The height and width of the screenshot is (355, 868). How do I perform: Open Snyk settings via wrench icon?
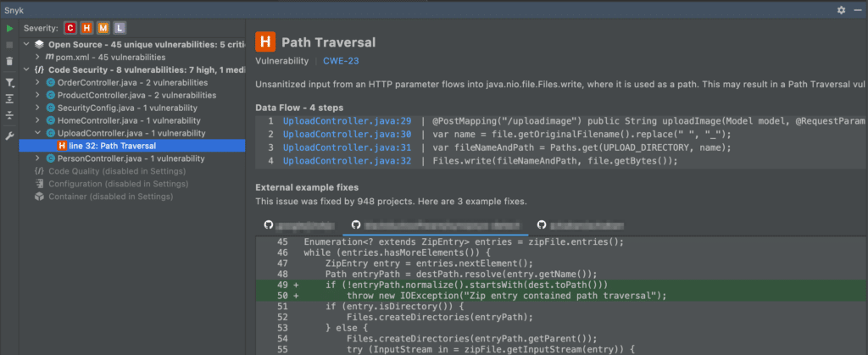tap(9, 136)
